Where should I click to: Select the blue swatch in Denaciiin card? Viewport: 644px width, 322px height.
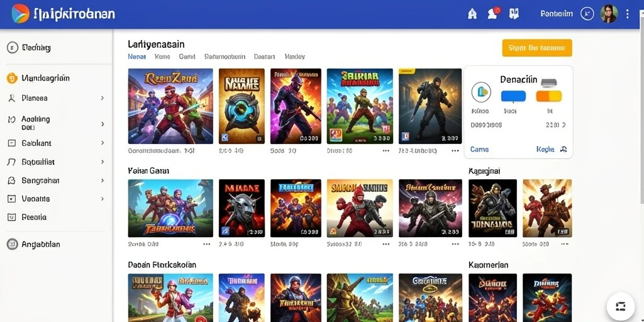click(513, 96)
